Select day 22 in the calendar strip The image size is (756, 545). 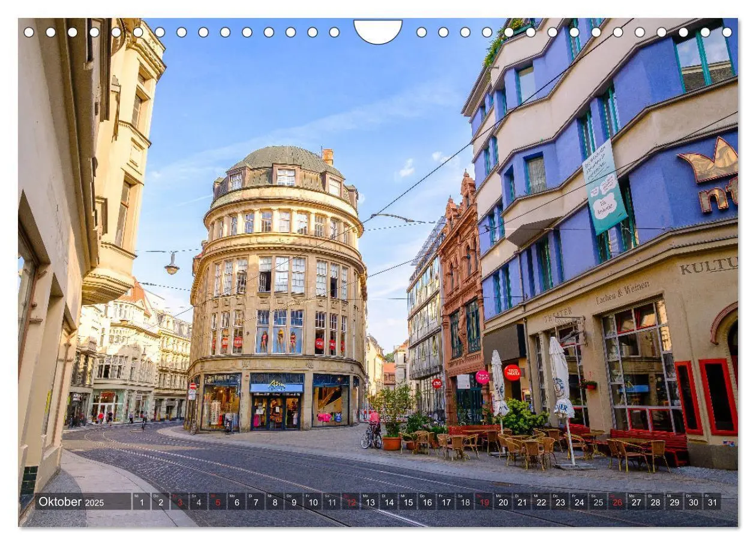tap(541, 502)
